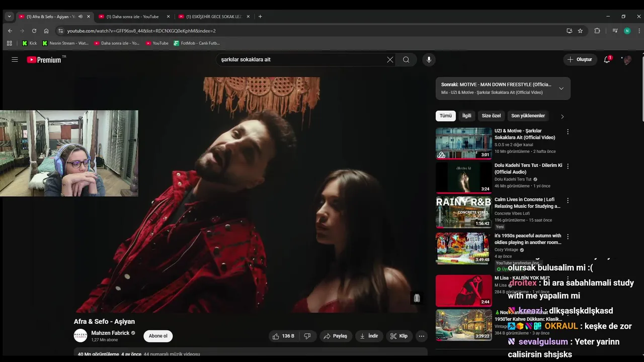This screenshot has height=362, width=644.
Task: Open a new browser tab
Action: 260,17
